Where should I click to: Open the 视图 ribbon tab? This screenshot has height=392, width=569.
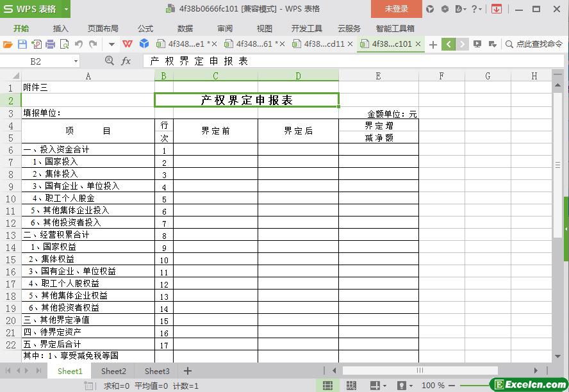[264, 28]
